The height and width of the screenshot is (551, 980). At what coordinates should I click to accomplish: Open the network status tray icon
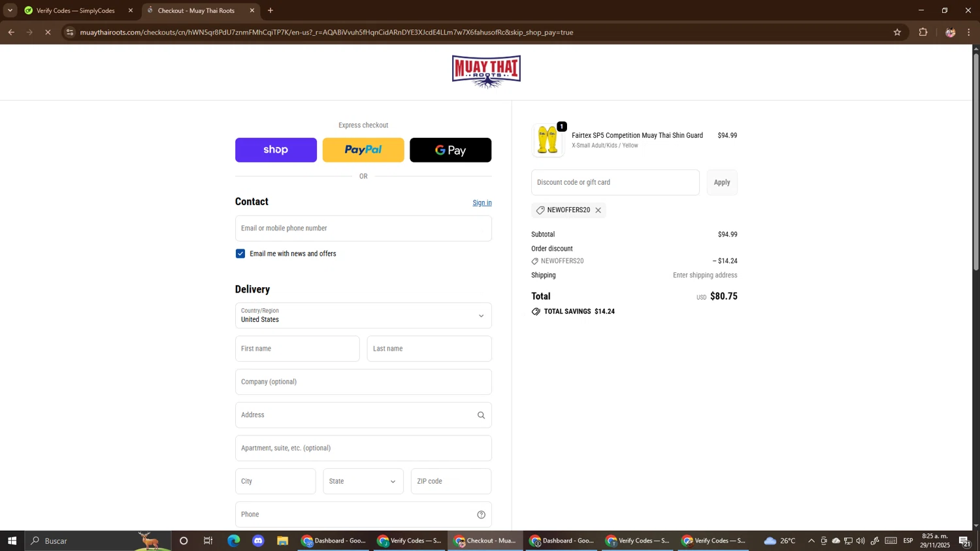point(848,541)
